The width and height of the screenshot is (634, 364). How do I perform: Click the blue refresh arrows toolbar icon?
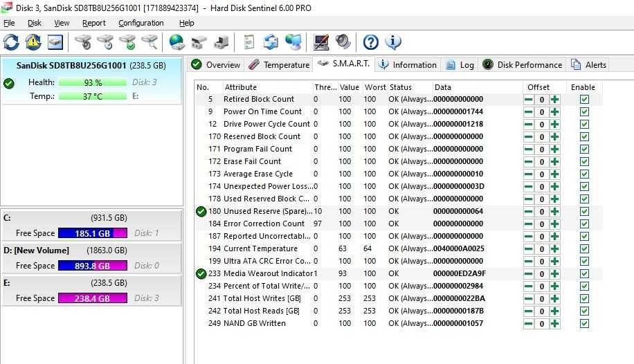click(11, 42)
